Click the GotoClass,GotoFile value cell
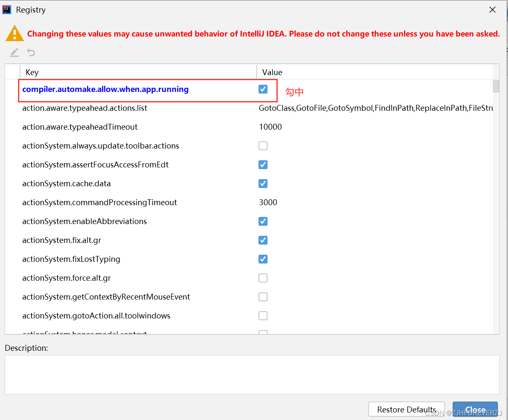This screenshot has width=508, height=420. pos(375,108)
